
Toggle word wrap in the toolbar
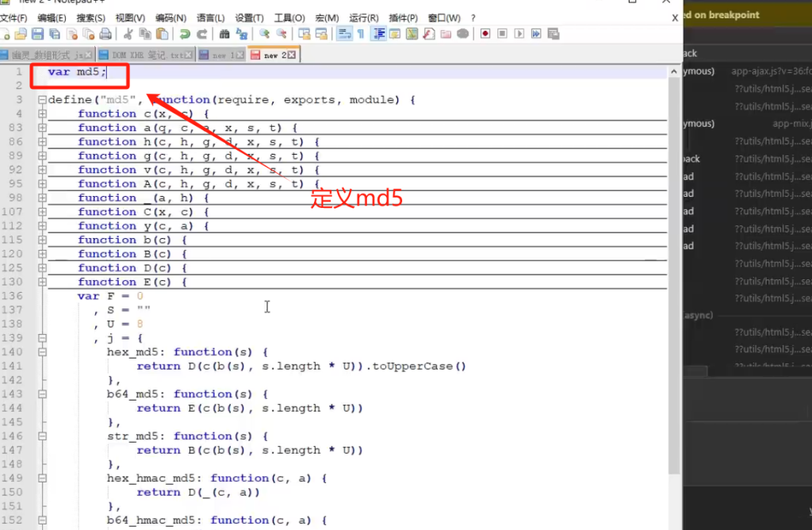(x=344, y=34)
